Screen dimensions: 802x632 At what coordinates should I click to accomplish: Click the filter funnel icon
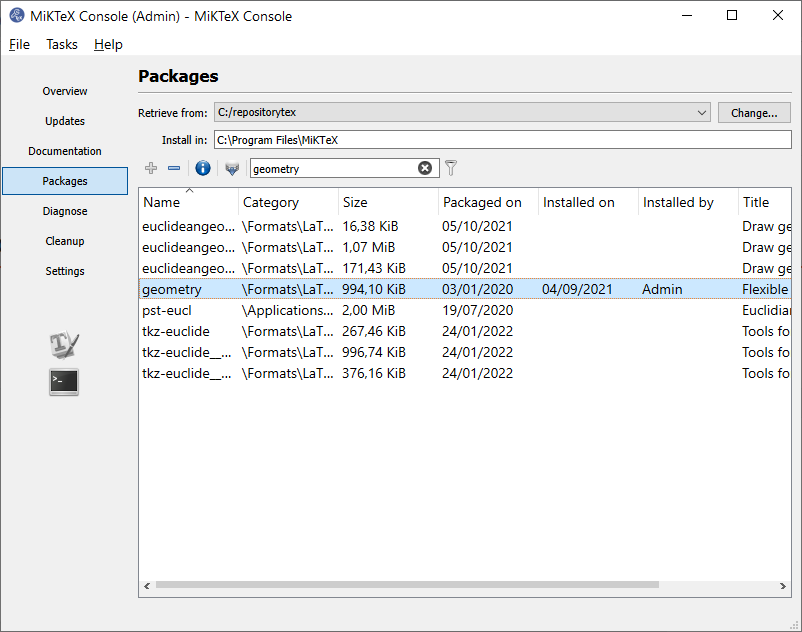[451, 168]
